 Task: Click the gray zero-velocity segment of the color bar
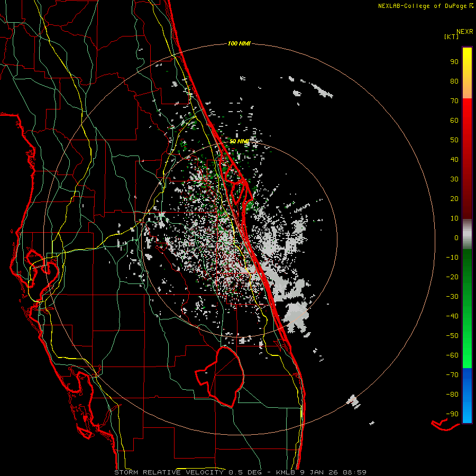(467, 234)
